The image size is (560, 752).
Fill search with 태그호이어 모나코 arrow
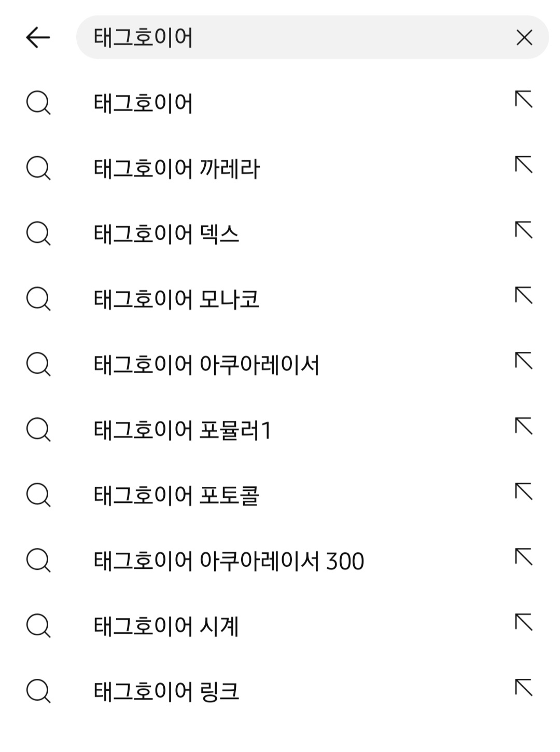[524, 295]
